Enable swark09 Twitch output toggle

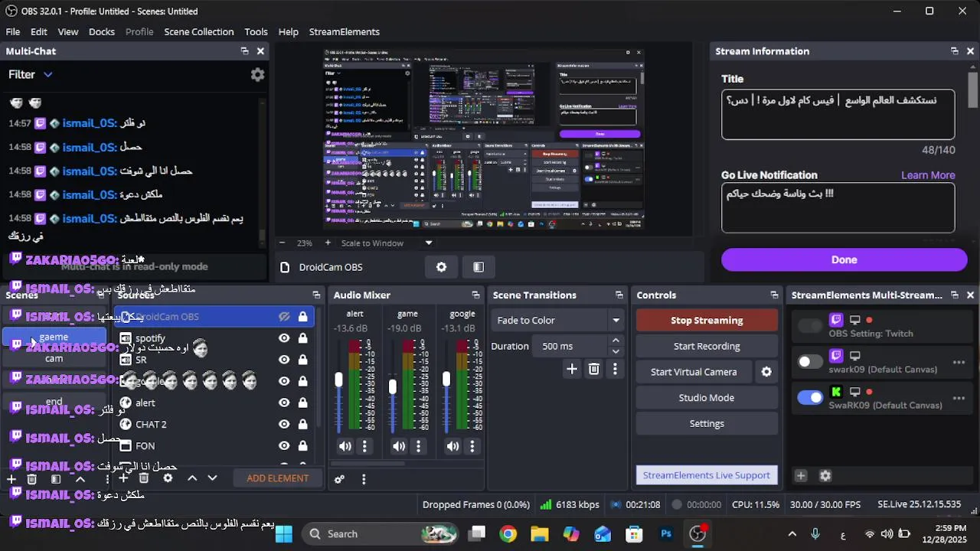point(810,362)
